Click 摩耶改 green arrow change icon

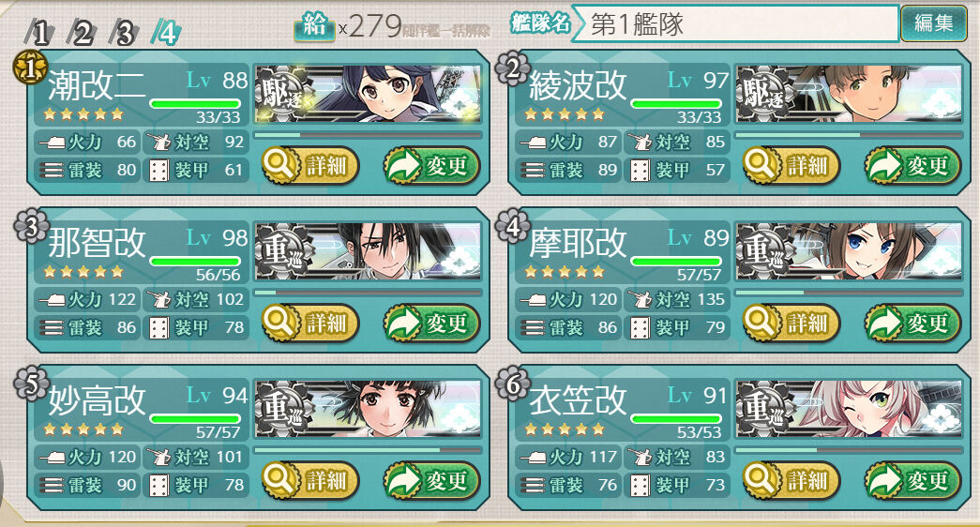tap(883, 324)
